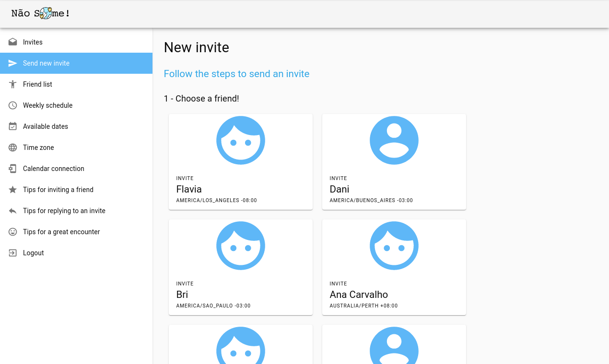Click the Send new invite paper-plane icon
609x364 pixels.
[x=13, y=63]
